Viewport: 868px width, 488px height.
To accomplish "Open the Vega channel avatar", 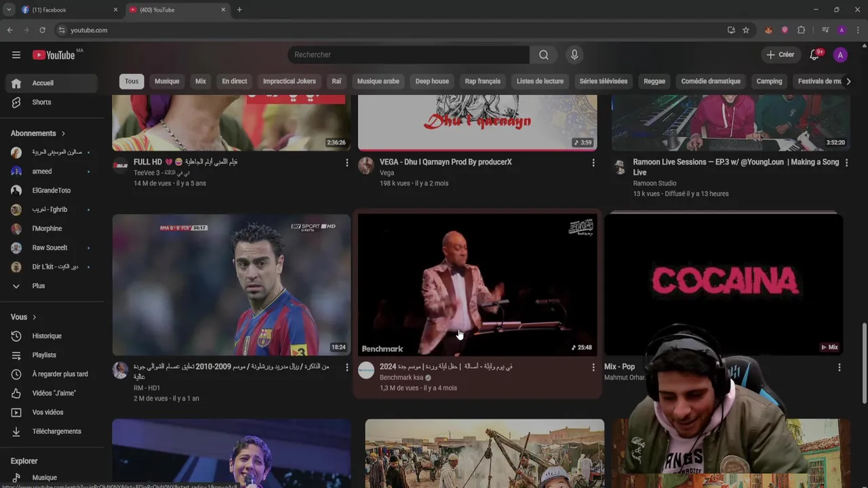I will click(x=366, y=166).
